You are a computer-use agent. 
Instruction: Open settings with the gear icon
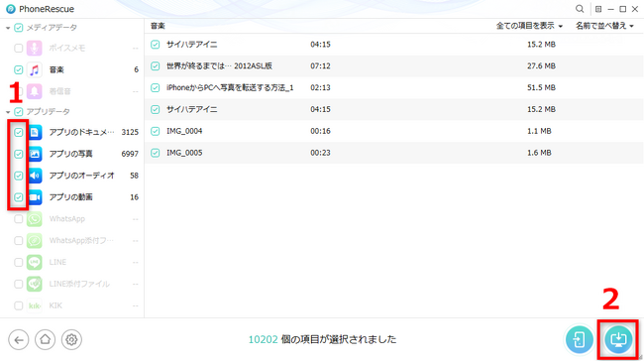pos(71,340)
